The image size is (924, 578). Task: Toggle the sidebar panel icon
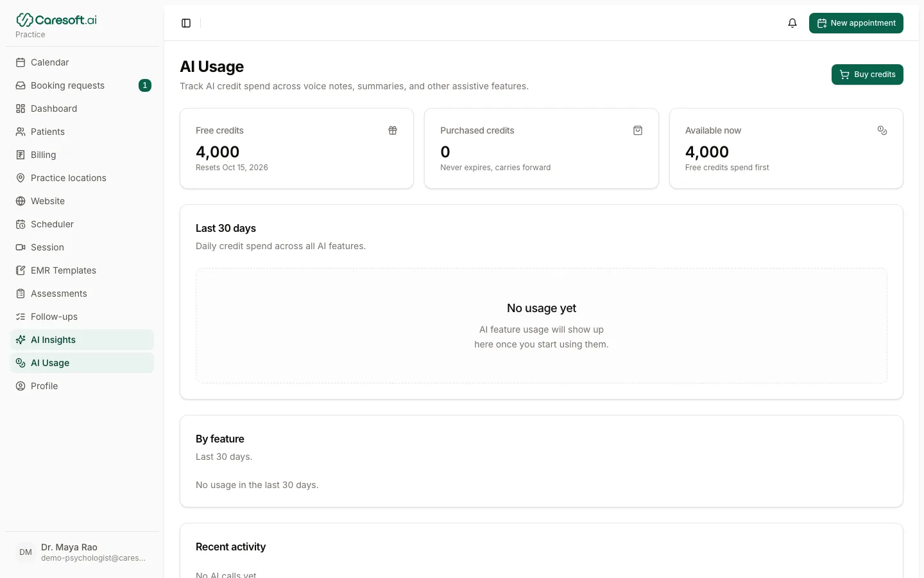coord(186,23)
